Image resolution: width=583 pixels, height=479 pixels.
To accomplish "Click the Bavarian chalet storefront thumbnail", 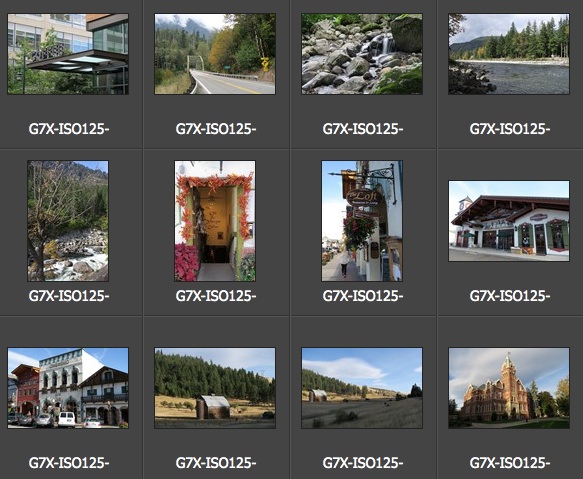I will point(509,221).
